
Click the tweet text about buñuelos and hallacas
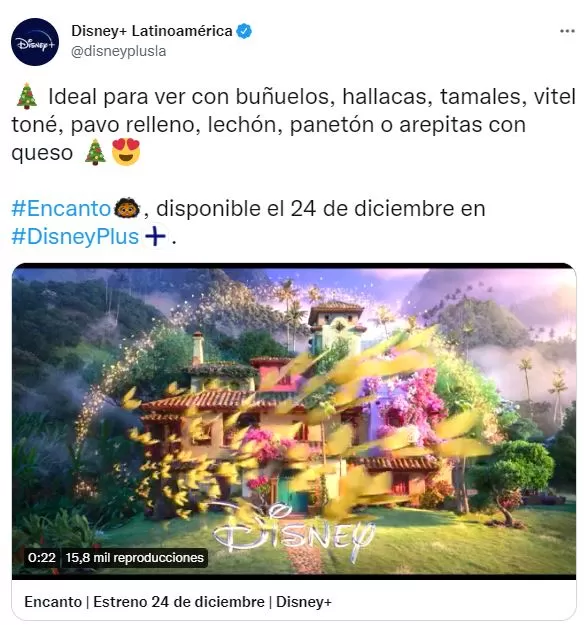[294, 124]
